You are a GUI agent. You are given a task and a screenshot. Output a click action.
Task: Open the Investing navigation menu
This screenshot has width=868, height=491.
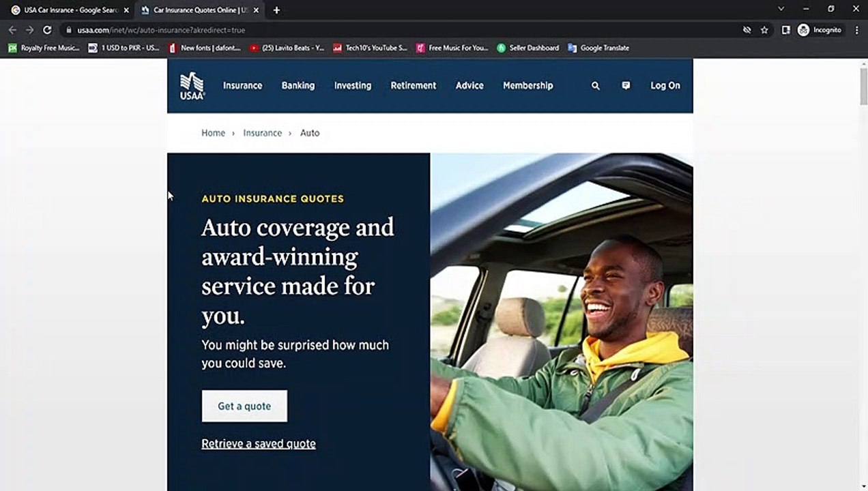[353, 86]
